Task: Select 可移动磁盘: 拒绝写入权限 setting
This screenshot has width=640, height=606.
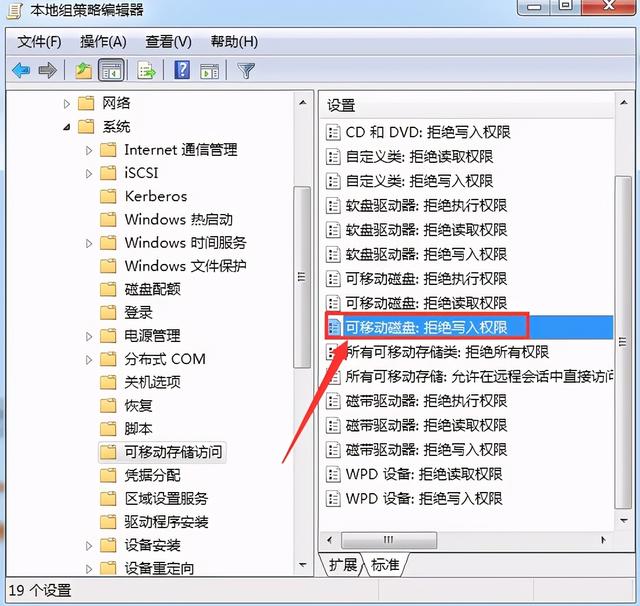Action: click(426, 327)
